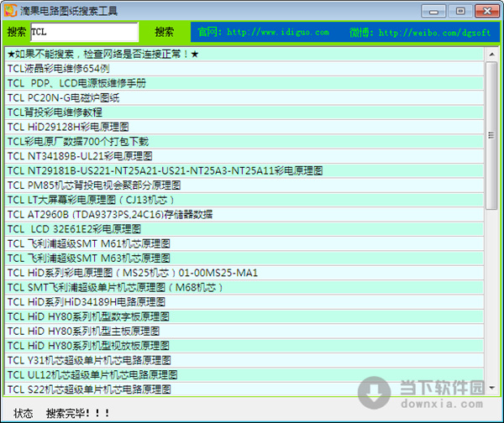Screen dimensions: 504x423
Task: Select result TCL背投彩电维修教程
Action: (x=244, y=112)
